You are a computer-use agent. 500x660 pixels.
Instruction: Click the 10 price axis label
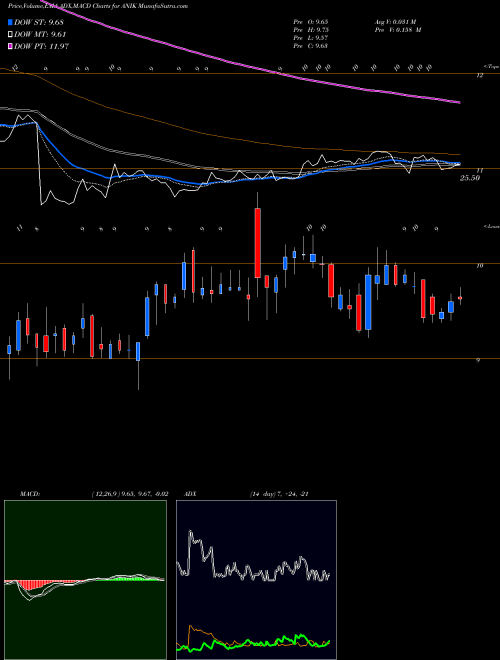(479, 266)
